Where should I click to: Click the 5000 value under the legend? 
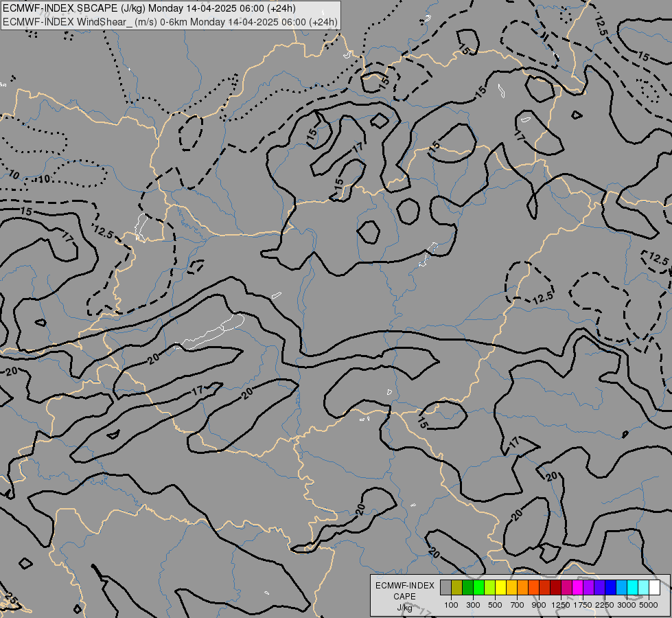(x=649, y=605)
